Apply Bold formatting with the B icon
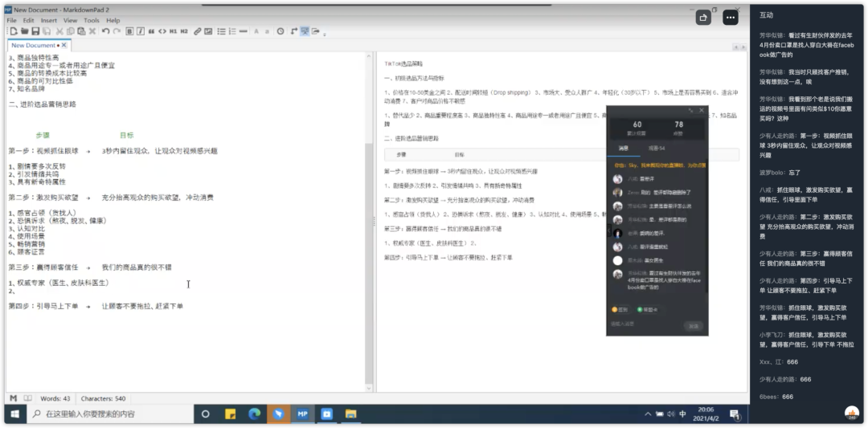This screenshot has width=868, height=428. coord(129,31)
